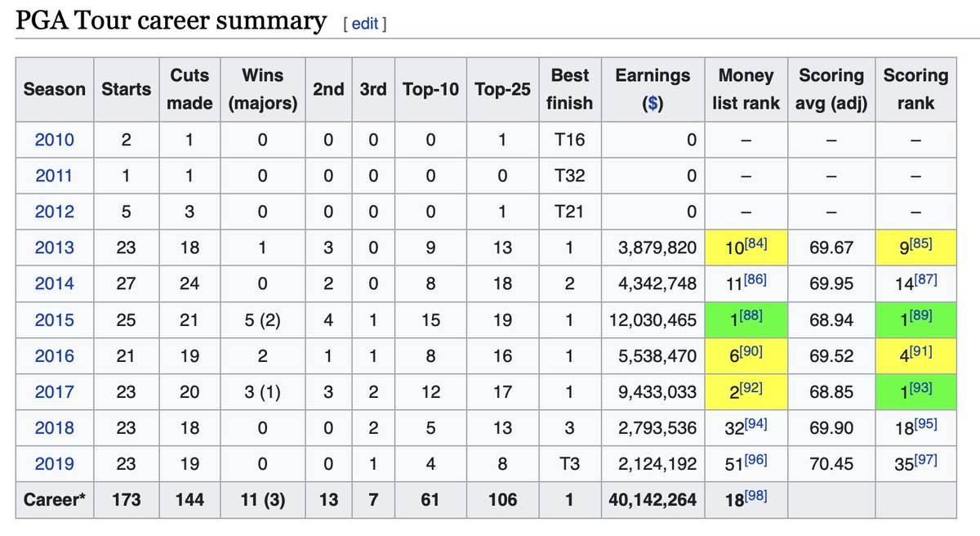Open citation reference 92

[751, 386]
